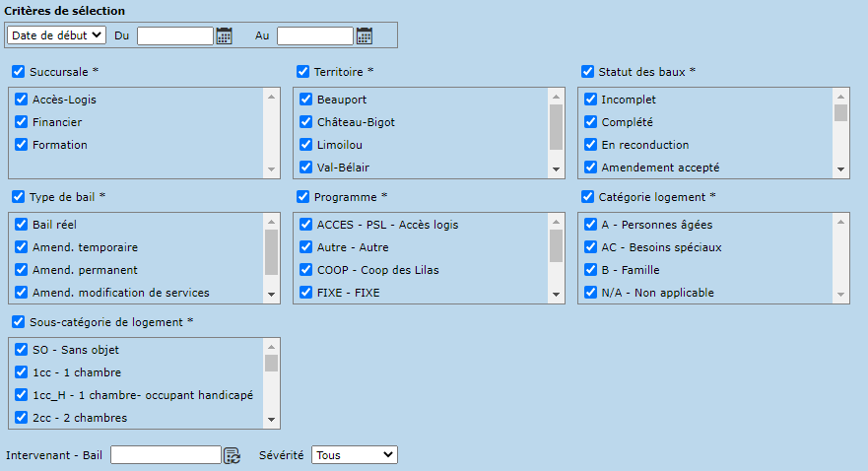
Task: Uncheck B - Famille category checkbox
Action: point(590,270)
